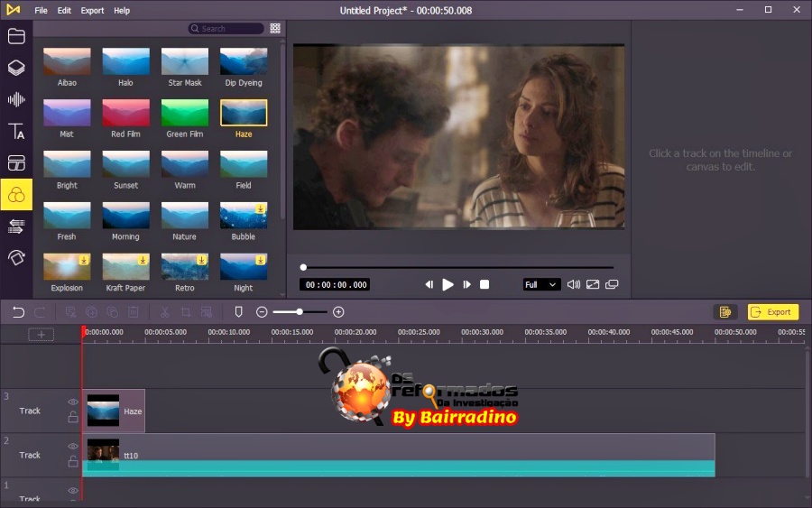Click the timeline at 00:00:20.000
Screen dimensions: 812x508
[x=355, y=332]
